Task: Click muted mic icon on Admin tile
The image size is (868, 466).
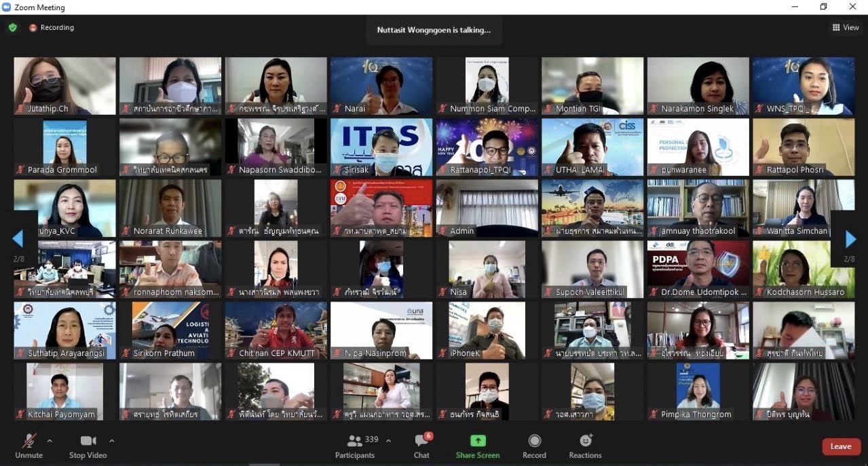Action: 442,231
